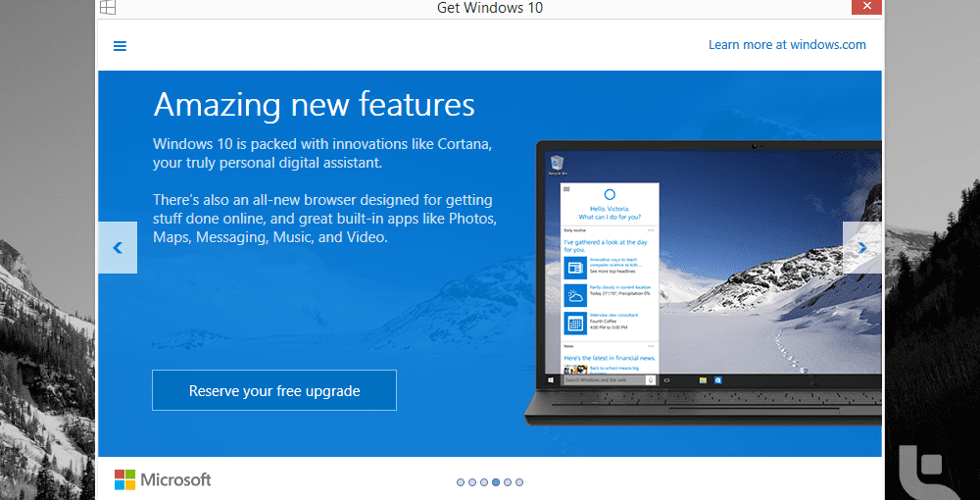The width and height of the screenshot is (980, 500).
Task: Select the fourth highlighted page dot
Action: click(x=496, y=482)
